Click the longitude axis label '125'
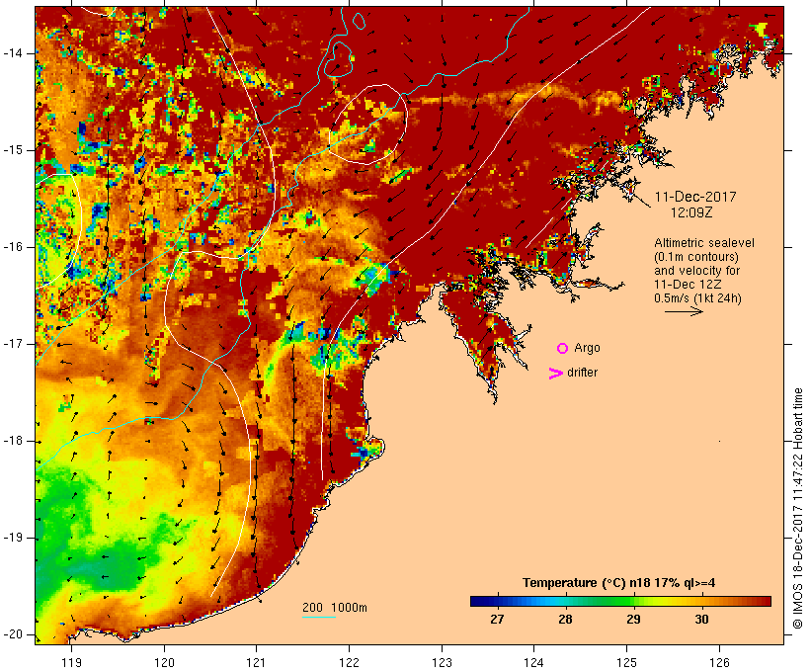 626,662
